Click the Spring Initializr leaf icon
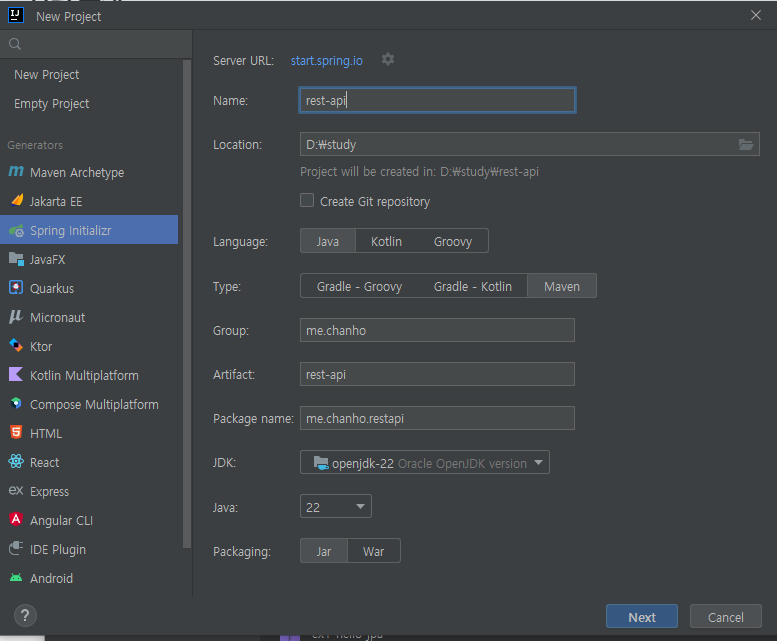The image size is (777, 641). point(16,230)
